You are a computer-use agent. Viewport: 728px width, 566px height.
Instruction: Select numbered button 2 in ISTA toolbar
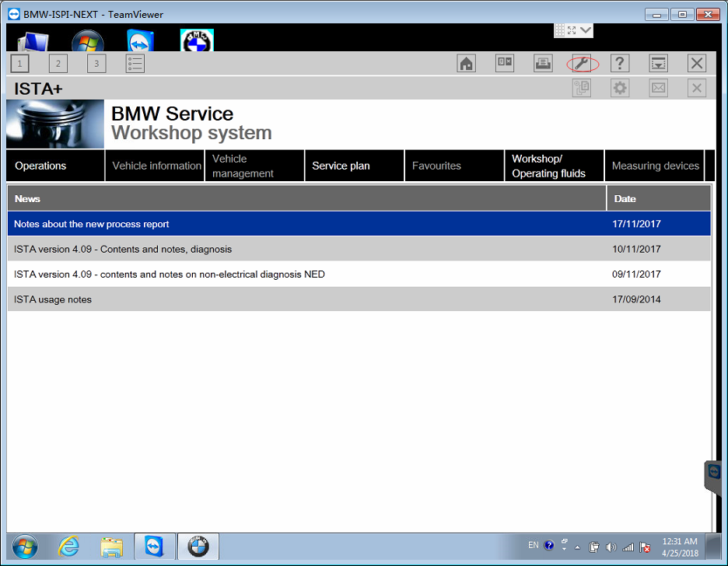[58, 64]
